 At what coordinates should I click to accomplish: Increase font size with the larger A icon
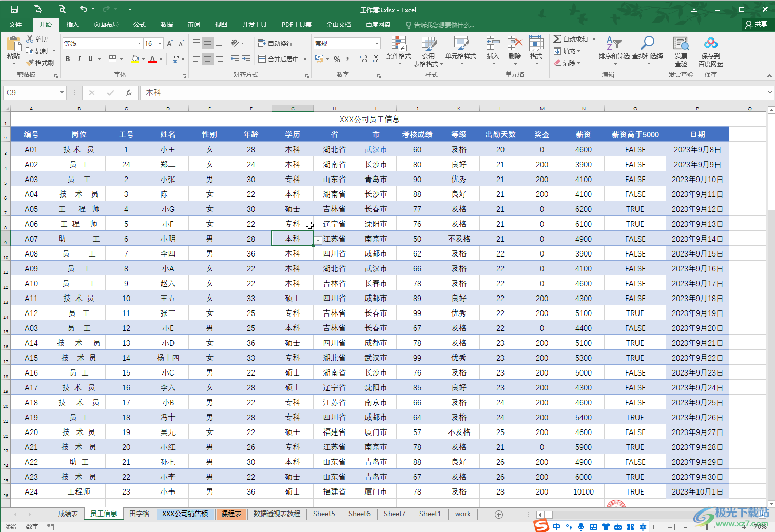170,44
